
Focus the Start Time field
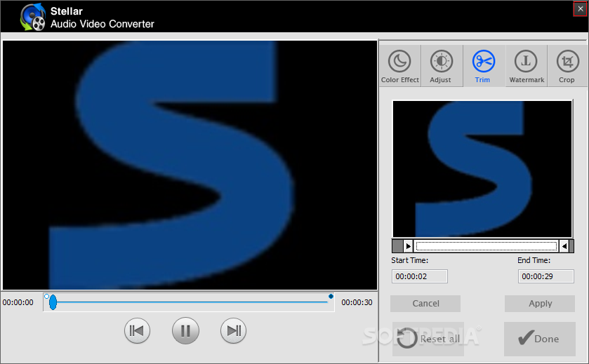(x=420, y=276)
